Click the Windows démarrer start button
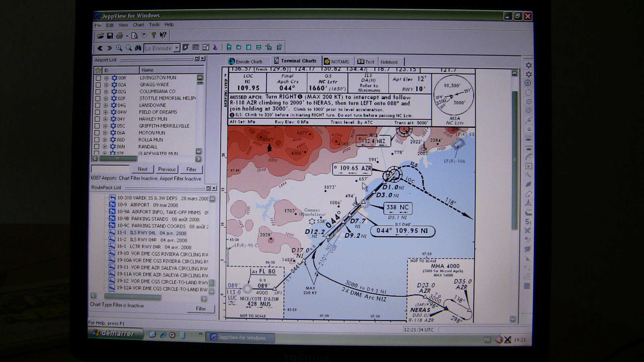This screenshot has height=362, width=644. [x=116, y=333]
